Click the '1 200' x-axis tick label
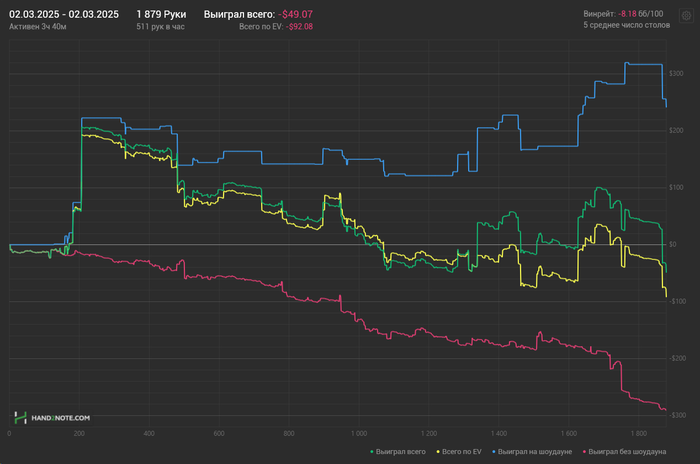The height and width of the screenshot is (464, 700). point(429,433)
